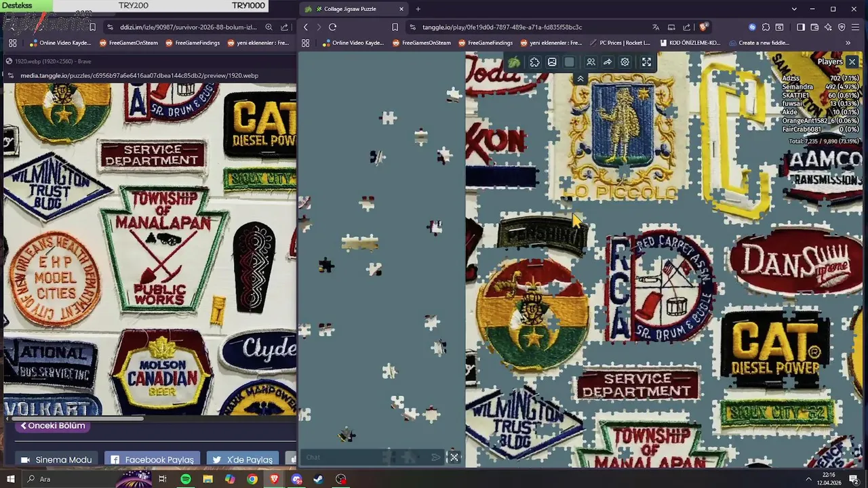
Task: Show the puzzle preview image icon
Action: pyautogui.click(x=552, y=62)
